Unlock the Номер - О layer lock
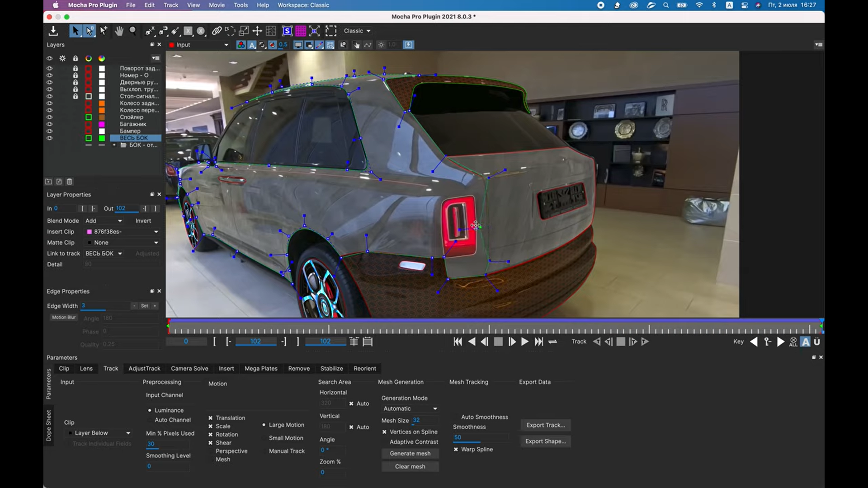Screen dimensions: 868x488 tap(75, 75)
